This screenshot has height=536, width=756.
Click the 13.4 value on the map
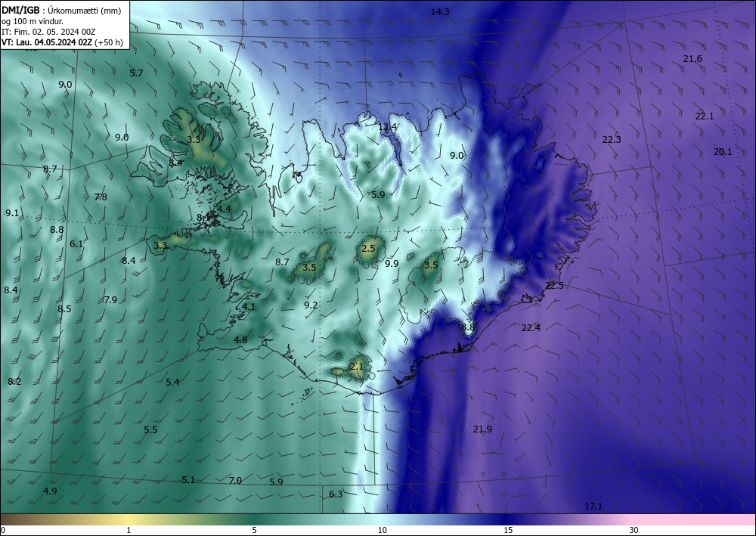click(x=387, y=127)
